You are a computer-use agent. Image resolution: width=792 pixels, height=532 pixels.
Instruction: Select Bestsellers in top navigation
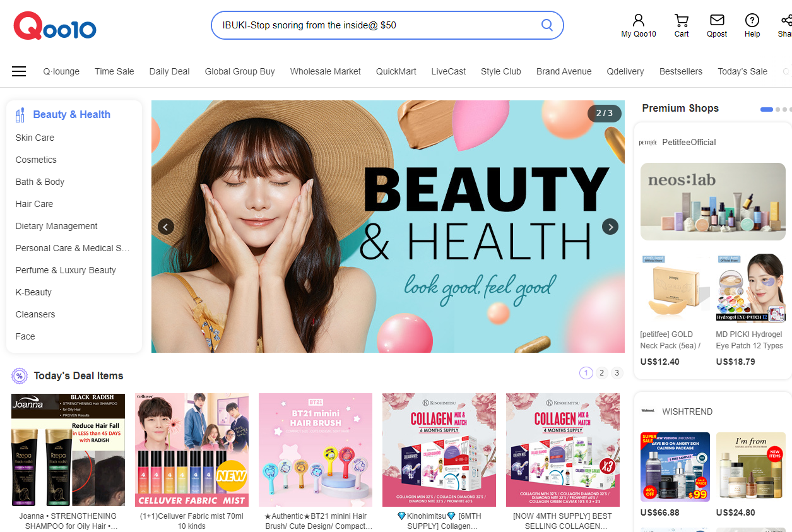point(680,71)
